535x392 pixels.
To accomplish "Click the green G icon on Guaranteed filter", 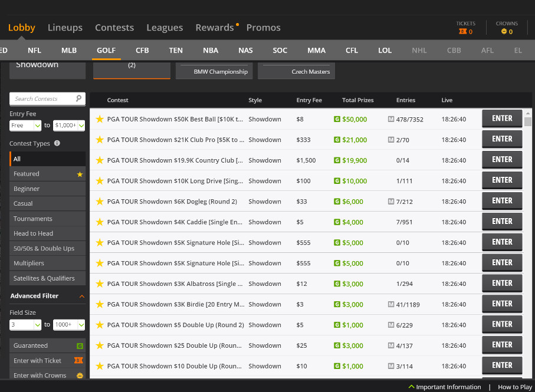I will 80,346.
